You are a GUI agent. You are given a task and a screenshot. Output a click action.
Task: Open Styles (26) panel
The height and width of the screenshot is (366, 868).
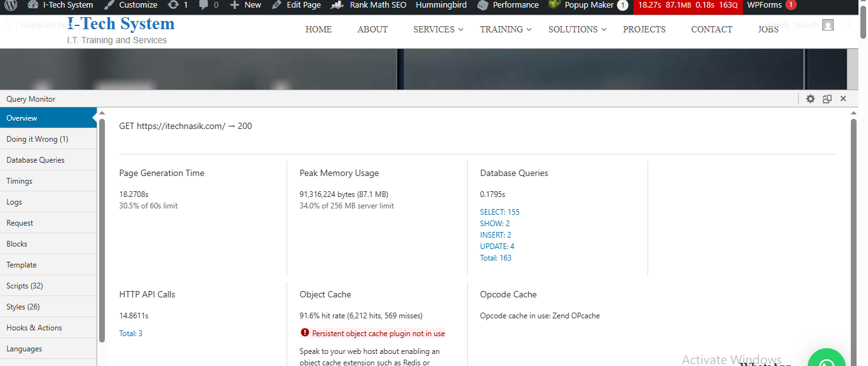[x=48, y=306]
